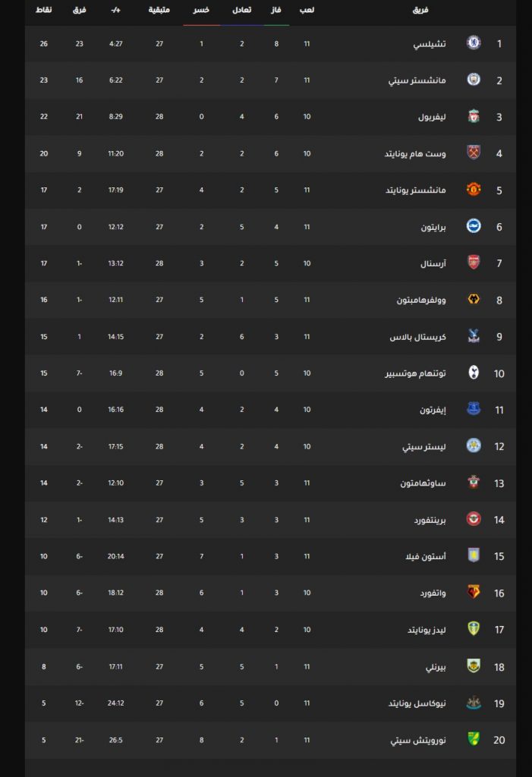
Task: Open the برايتون team link
Action: (433, 227)
